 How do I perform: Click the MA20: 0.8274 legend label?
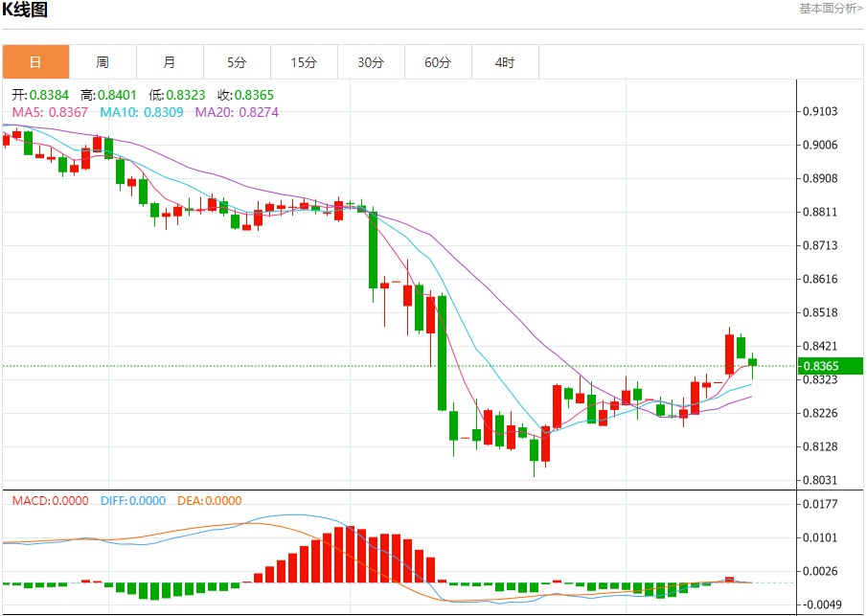point(238,112)
